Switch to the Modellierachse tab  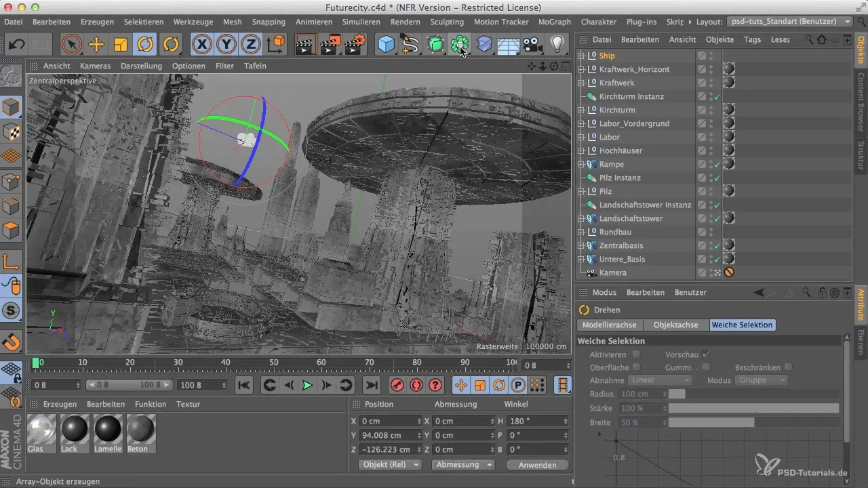point(608,325)
